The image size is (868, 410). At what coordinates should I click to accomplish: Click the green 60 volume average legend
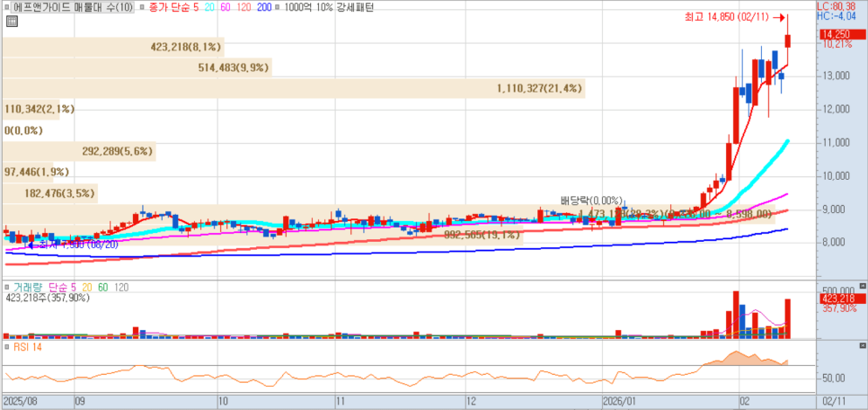(x=103, y=288)
